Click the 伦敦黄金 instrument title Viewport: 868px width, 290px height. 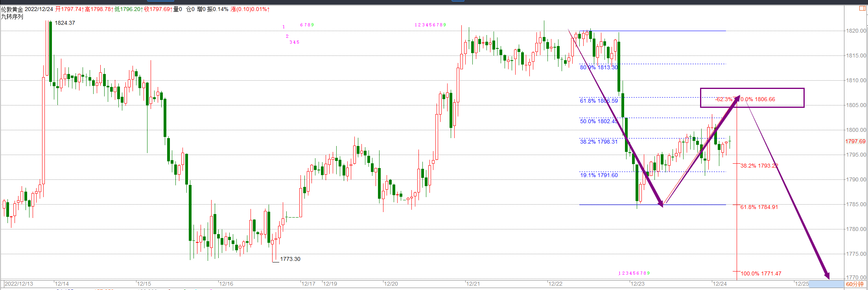tap(12, 9)
